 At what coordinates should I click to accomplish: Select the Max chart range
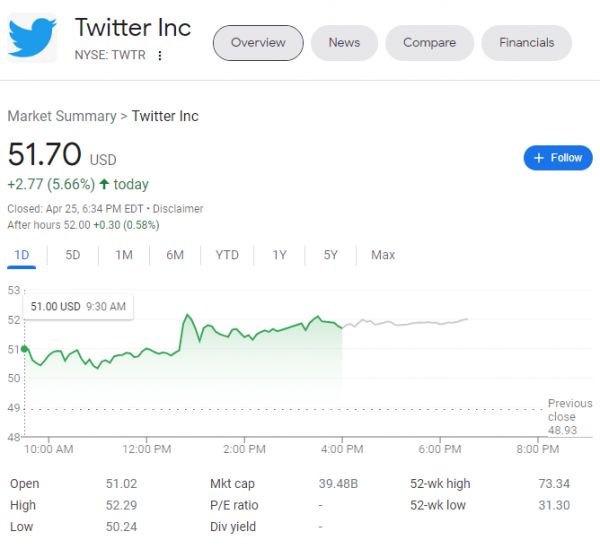[x=383, y=255]
